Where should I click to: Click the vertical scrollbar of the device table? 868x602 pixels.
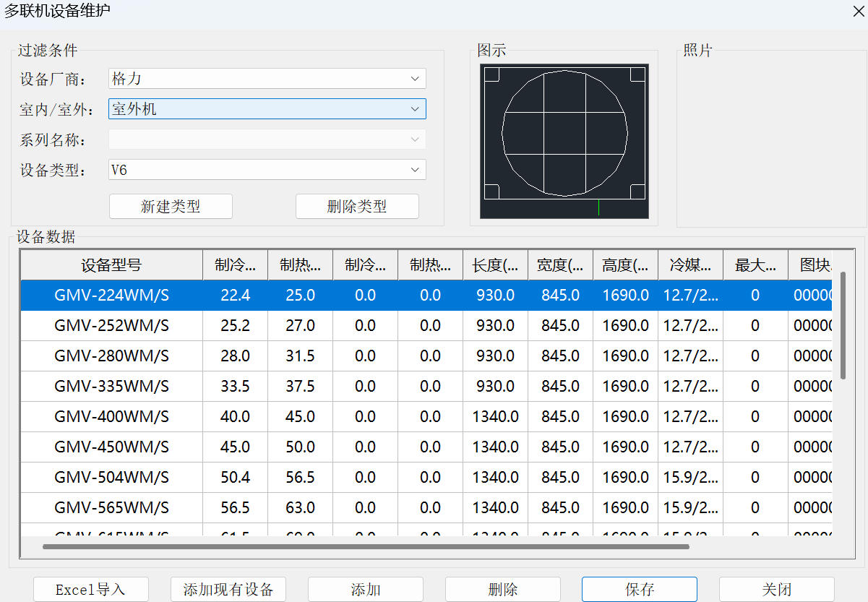[843, 325]
